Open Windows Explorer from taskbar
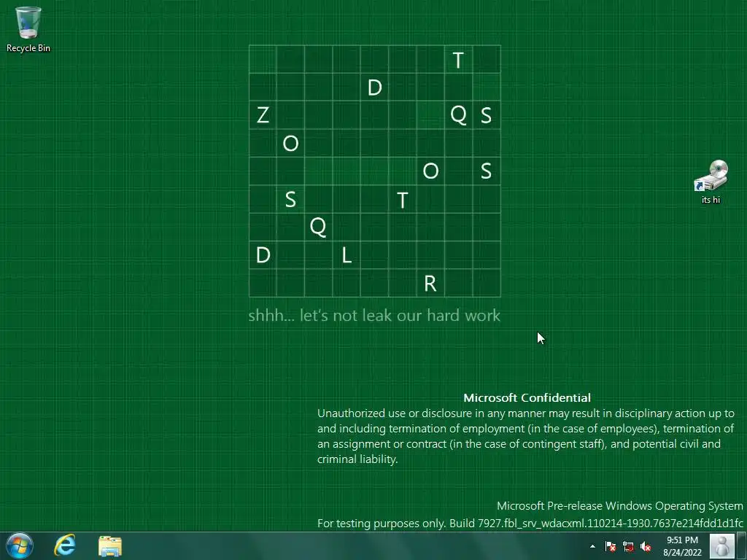Screen dimensions: 747x560 [x=110, y=546]
